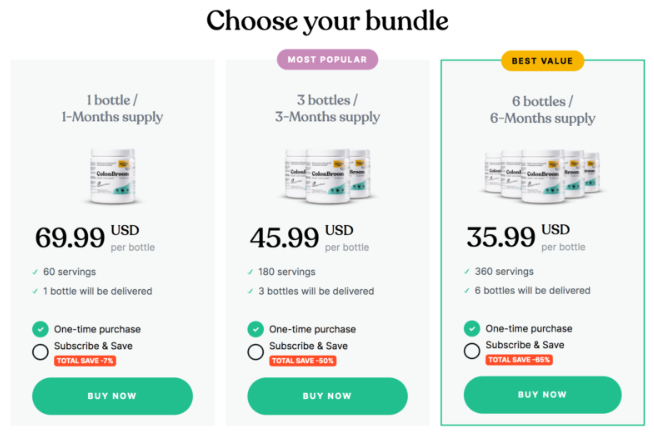Click the 360 servings checkmark icon

(467, 272)
